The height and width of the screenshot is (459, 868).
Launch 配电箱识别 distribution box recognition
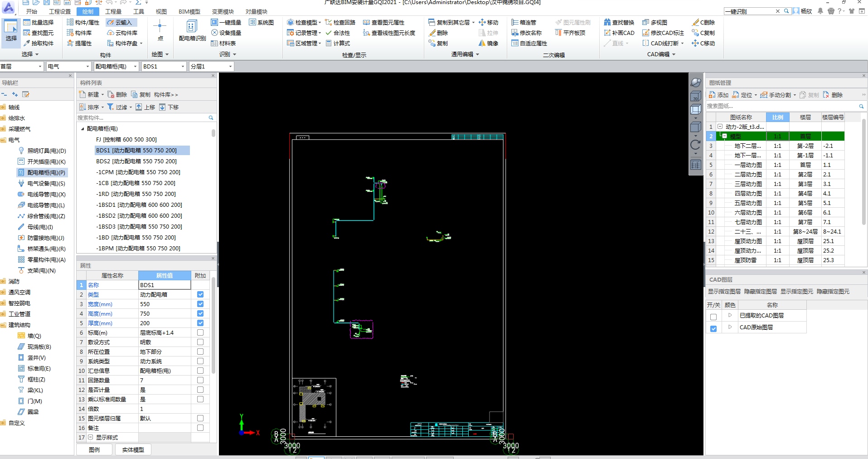(x=192, y=31)
